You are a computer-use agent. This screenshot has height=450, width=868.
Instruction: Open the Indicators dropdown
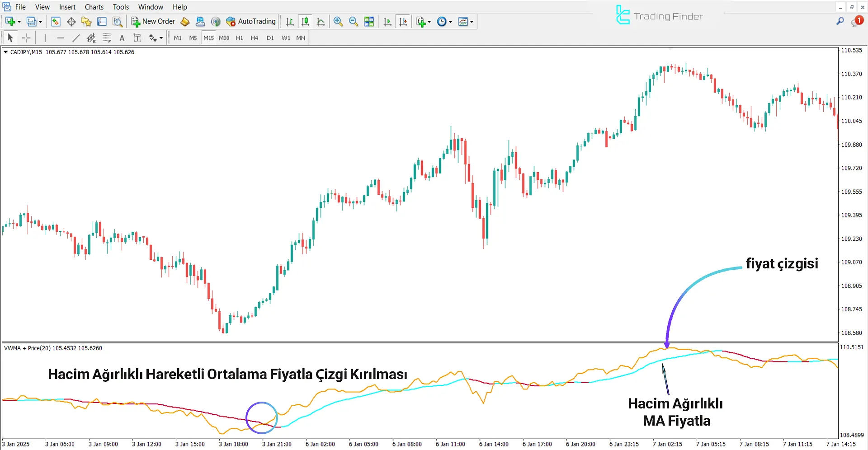point(423,21)
